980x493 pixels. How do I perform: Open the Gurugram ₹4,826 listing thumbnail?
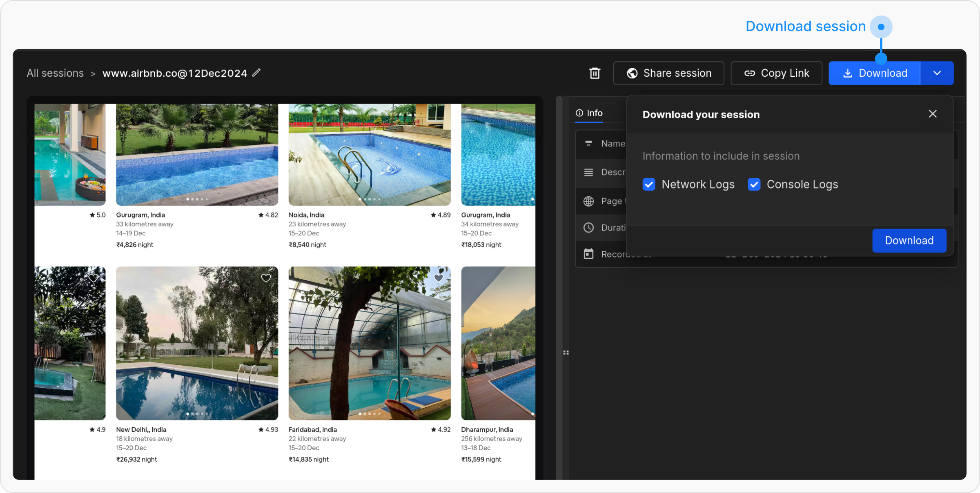[x=197, y=155]
